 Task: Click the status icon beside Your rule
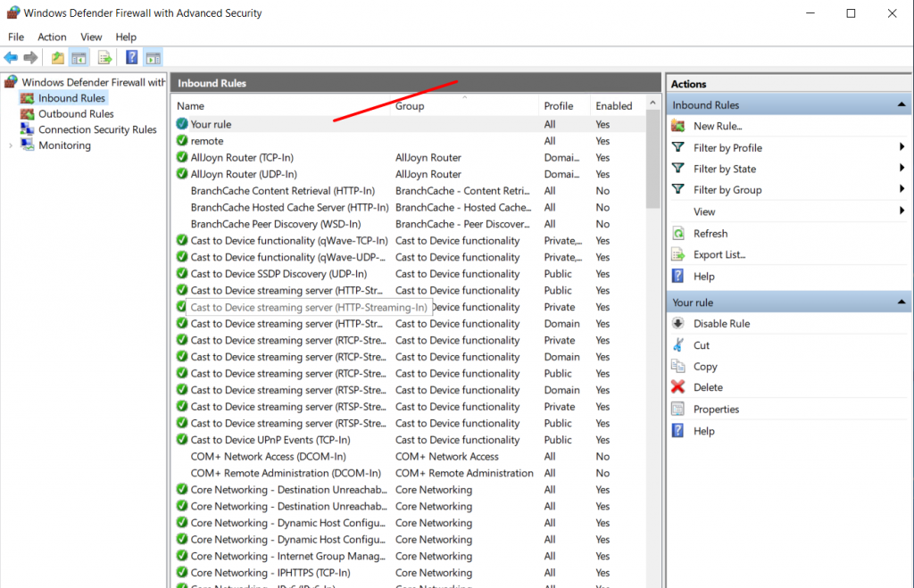(182, 123)
